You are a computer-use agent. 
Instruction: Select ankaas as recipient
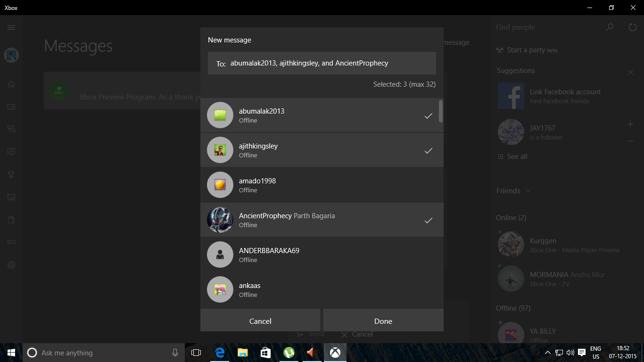click(x=322, y=289)
